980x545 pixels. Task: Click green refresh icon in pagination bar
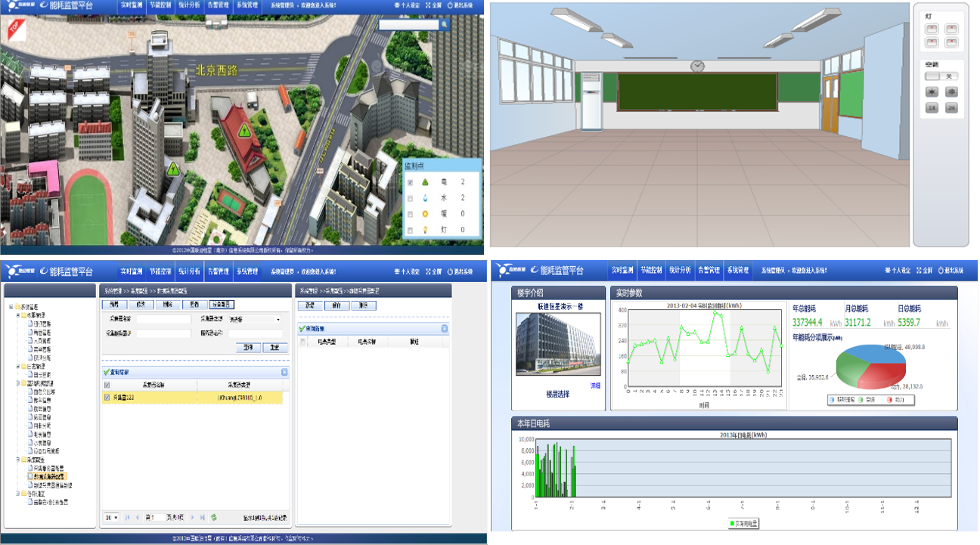(x=214, y=517)
